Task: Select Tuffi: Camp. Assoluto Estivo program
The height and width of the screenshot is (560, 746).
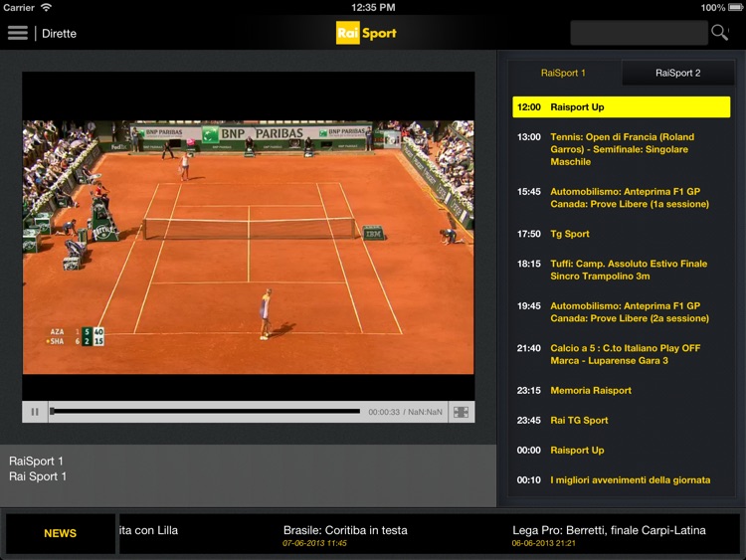Action: pyautogui.click(x=621, y=270)
